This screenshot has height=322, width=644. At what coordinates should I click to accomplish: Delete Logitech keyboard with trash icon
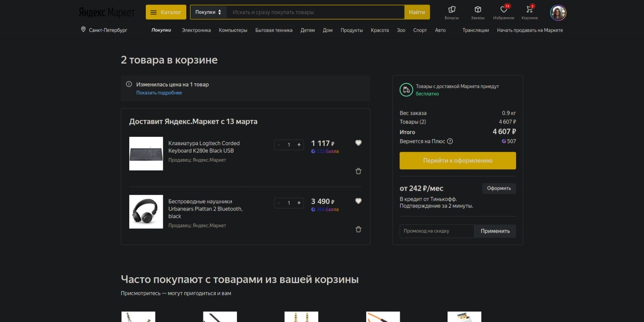358,171
